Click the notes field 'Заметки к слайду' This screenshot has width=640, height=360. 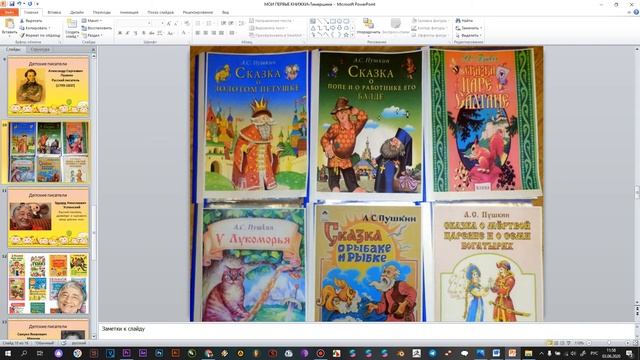point(366,330)
